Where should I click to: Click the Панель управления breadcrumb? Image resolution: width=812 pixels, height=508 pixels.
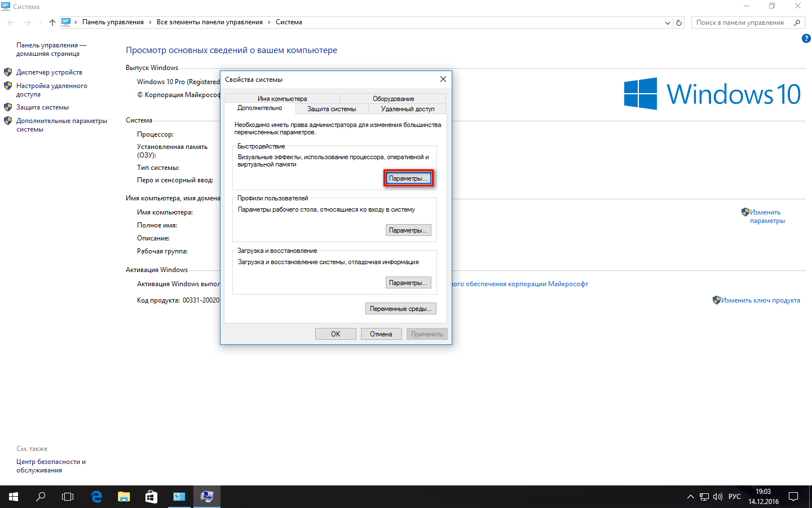click(113, 22)
